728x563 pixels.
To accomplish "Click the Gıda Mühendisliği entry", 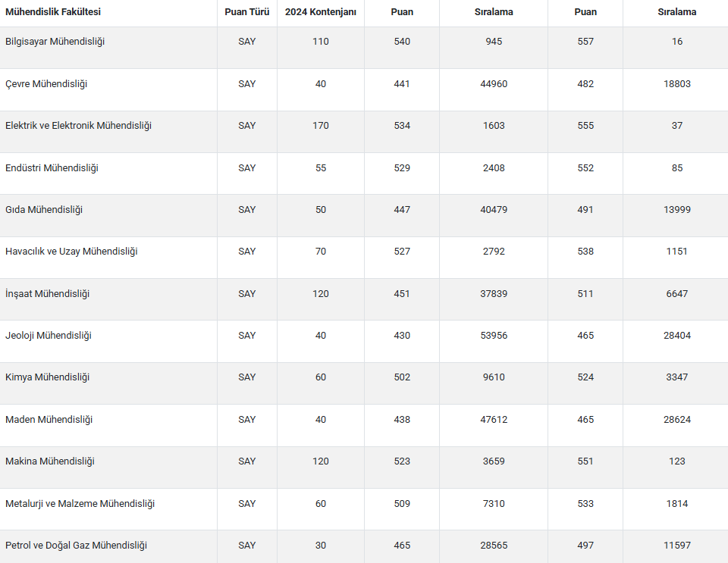I will [44, 210].
